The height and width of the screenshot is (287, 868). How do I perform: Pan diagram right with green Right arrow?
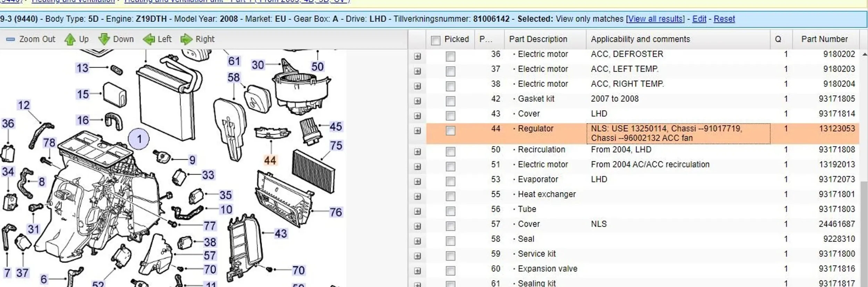click(186, 39)
